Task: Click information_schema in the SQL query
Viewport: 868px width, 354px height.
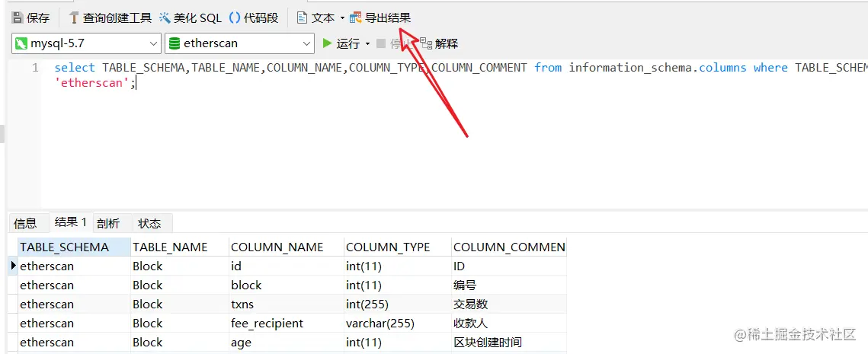Action: 630,68
